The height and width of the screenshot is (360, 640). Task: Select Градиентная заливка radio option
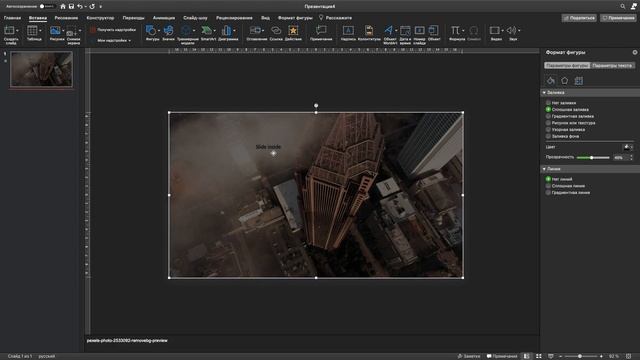point(548,116)
